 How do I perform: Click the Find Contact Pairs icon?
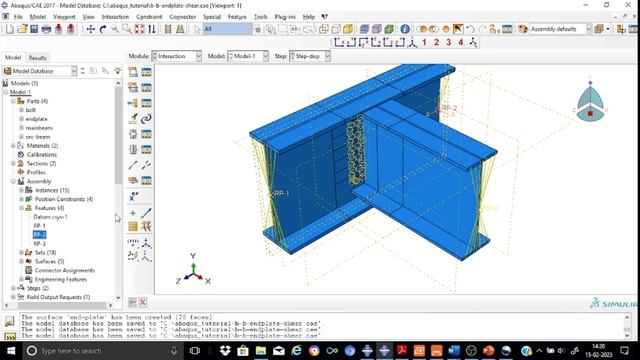[146, 119]
